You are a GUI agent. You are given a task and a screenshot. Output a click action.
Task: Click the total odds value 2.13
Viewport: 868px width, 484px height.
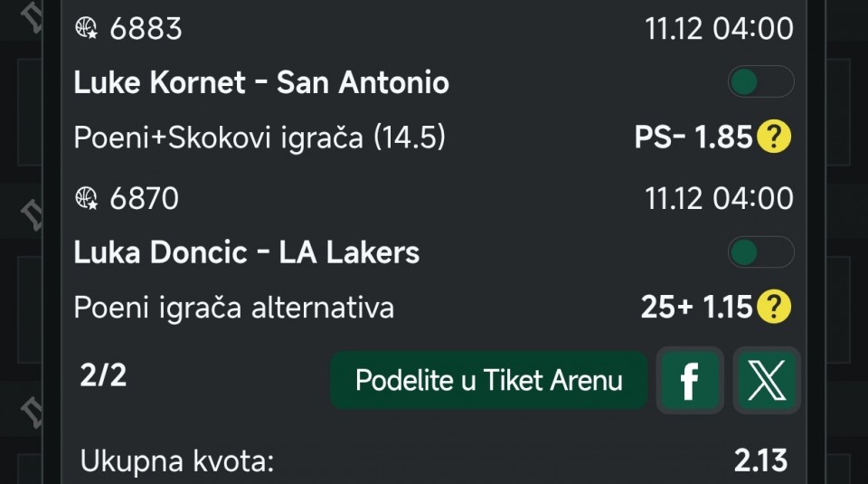760,460
